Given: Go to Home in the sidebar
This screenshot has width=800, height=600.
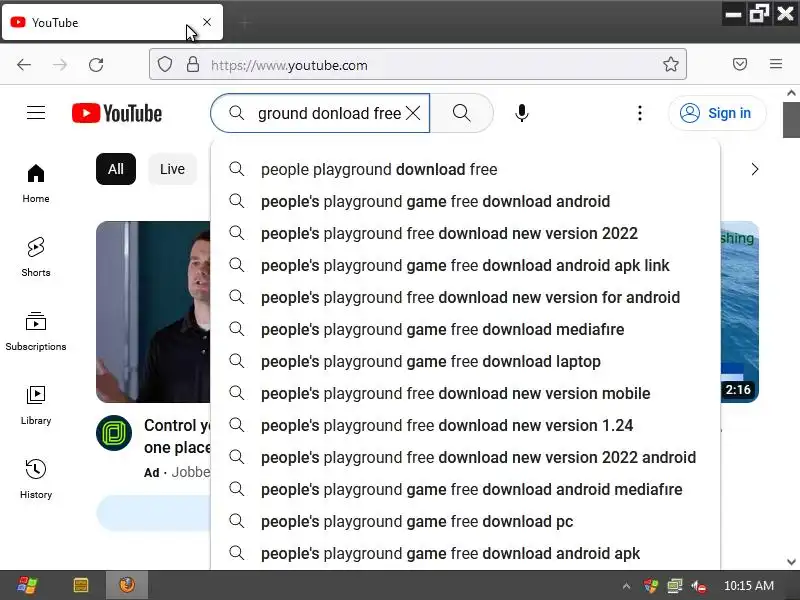Looking at the screenshot, I should (x=36, y=183).
